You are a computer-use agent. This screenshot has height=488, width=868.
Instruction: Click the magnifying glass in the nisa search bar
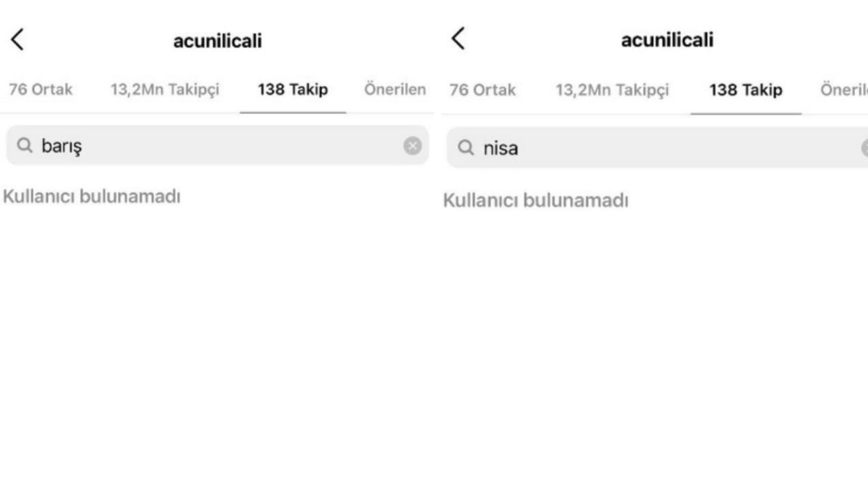click(465, 148)
